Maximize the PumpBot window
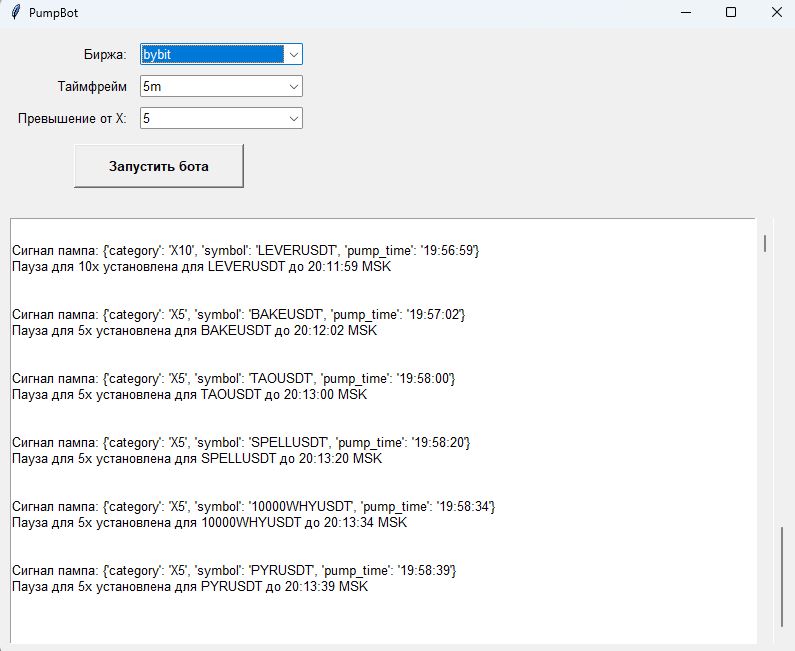Viewport: 795px width, 651px height. pos(731,12)
